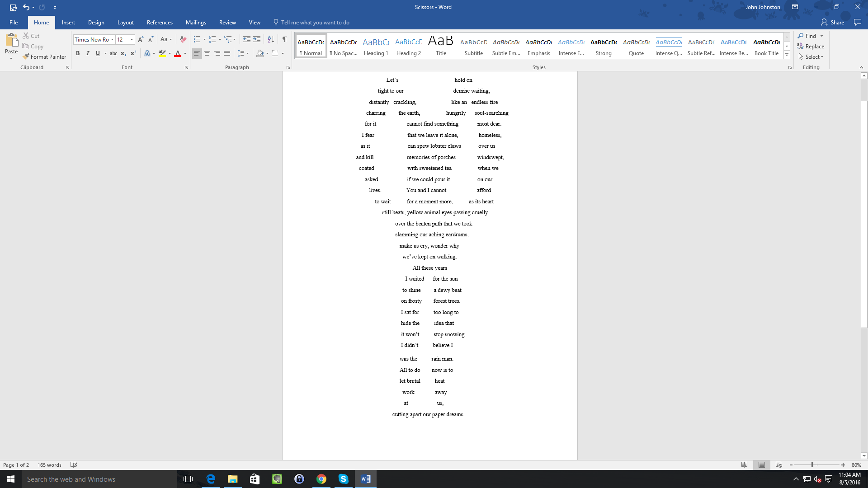Zoom out with the minus button

pos(791,465)
